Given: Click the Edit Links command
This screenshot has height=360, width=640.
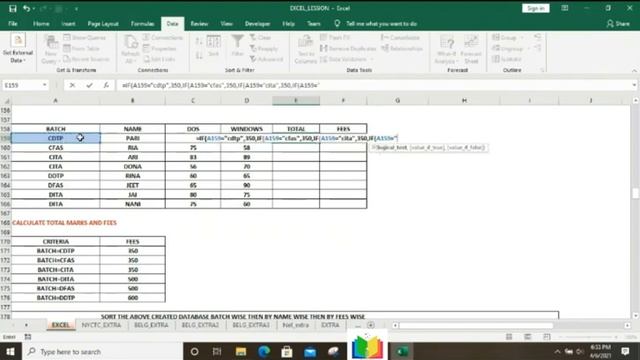Looking at the screenshot, I should (159, 59).
